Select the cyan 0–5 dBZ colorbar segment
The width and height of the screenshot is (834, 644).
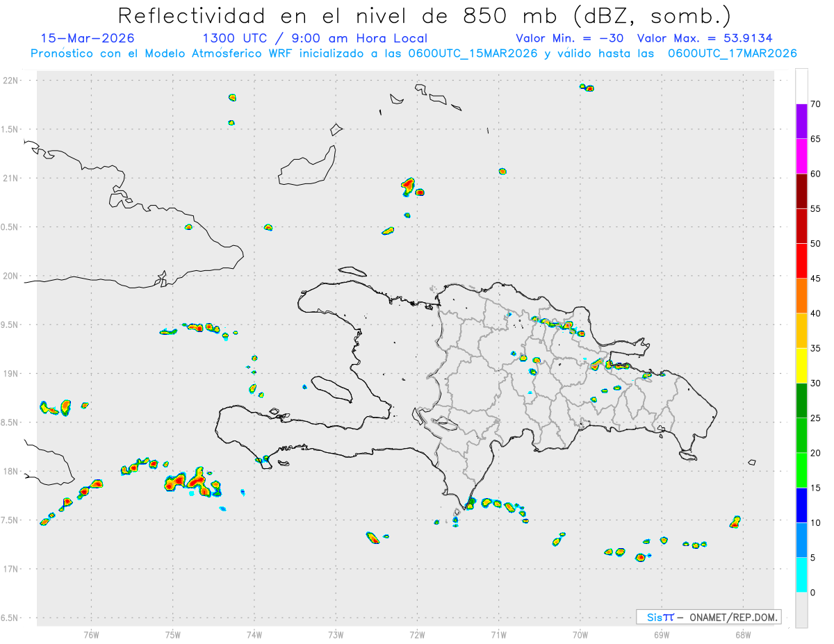[801, 575]
